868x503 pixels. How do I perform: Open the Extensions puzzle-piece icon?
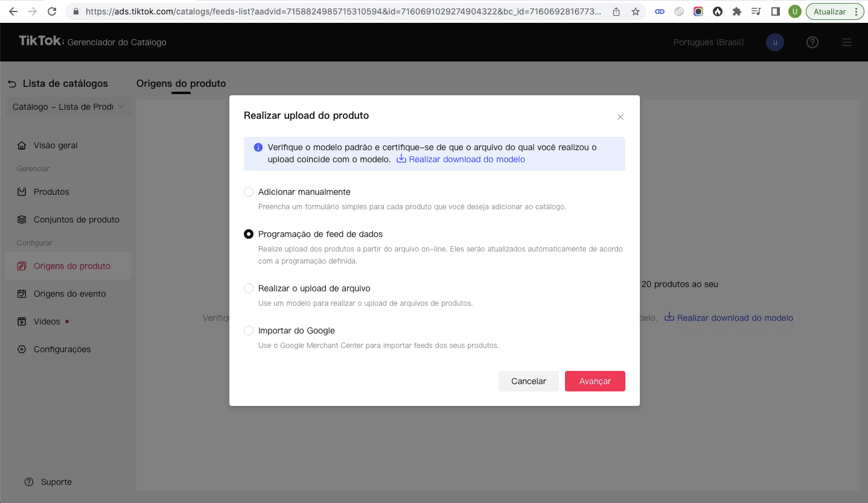click(x=737, y=11)
